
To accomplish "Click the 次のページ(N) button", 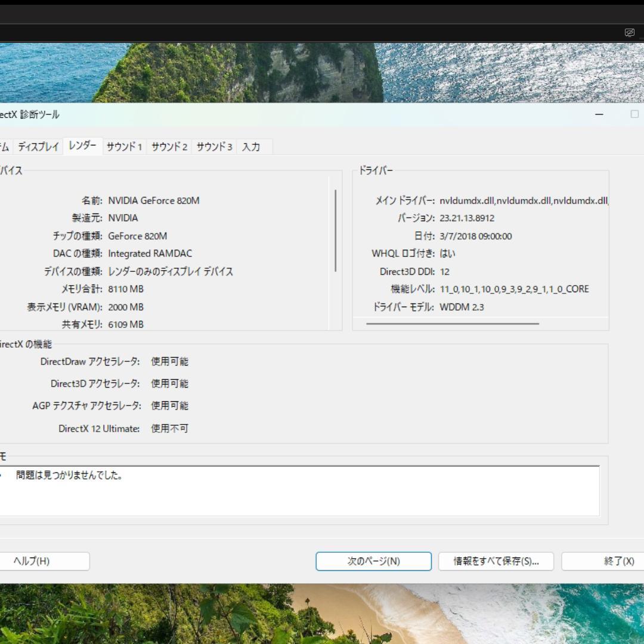I will click(x=373, y=561).
